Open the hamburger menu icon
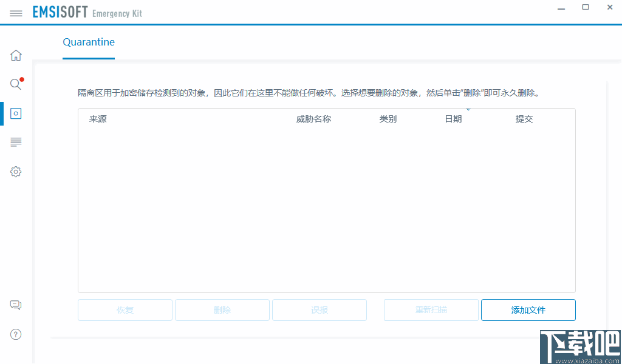 point(16,12)
